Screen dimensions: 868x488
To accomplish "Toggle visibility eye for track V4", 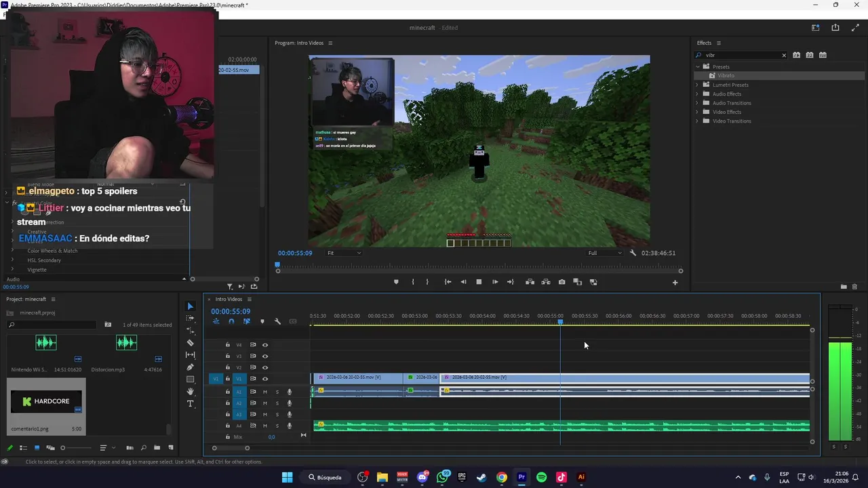I will click(x=265, y=345).
